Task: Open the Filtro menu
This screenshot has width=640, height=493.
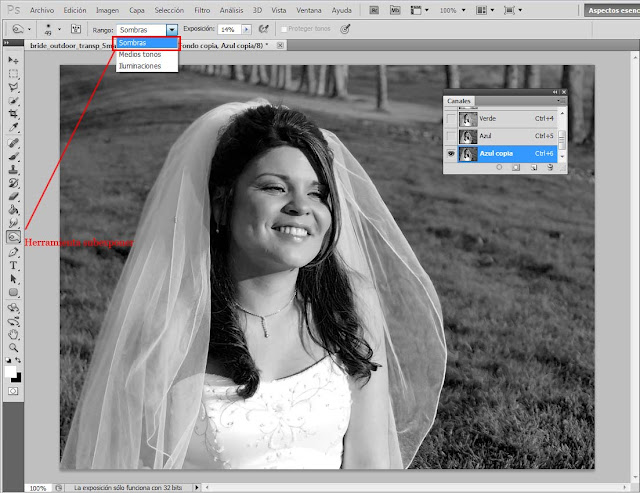Action: [202, 10]
